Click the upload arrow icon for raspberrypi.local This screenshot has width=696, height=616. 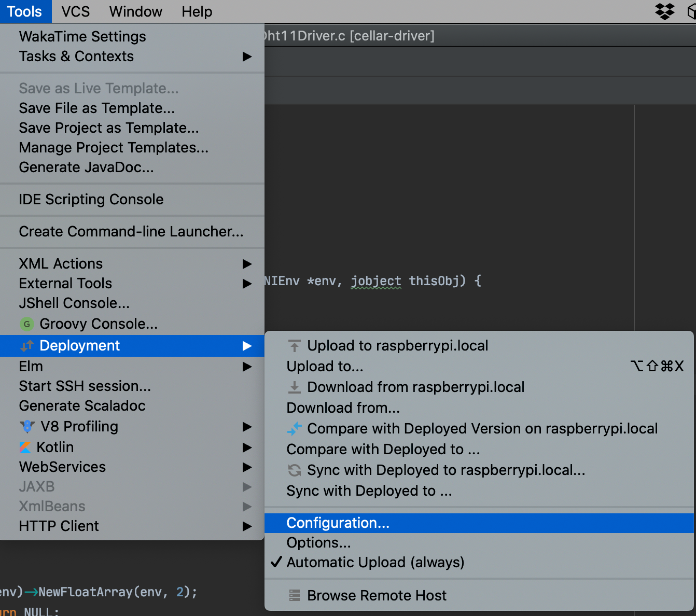[x=294, y=346]
